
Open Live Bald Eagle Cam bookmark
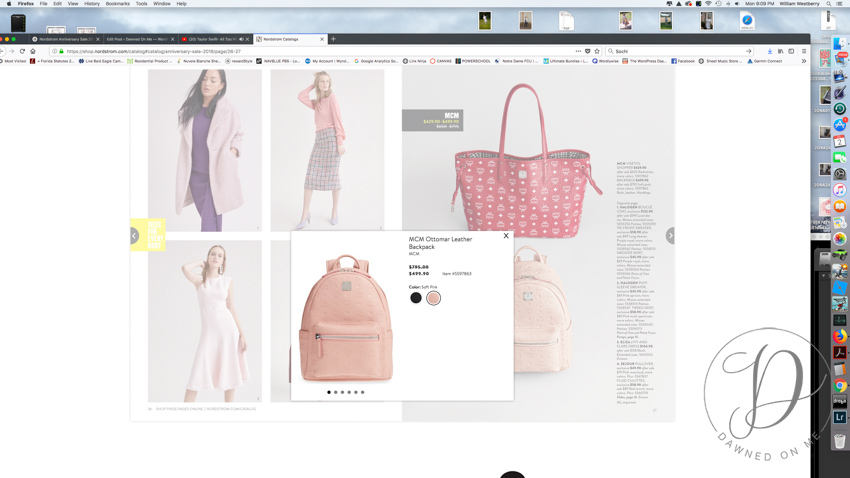[101, 61]
